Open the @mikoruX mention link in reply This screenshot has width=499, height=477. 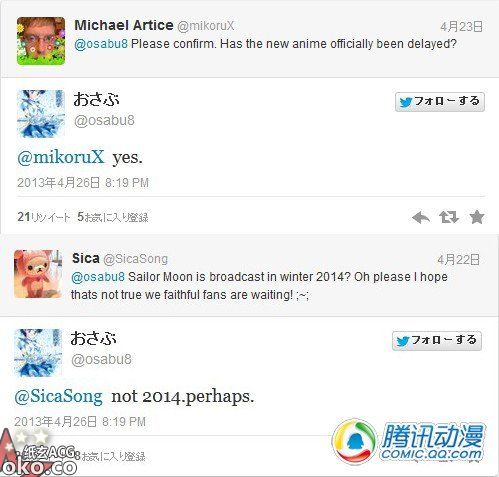coord(61,157)
